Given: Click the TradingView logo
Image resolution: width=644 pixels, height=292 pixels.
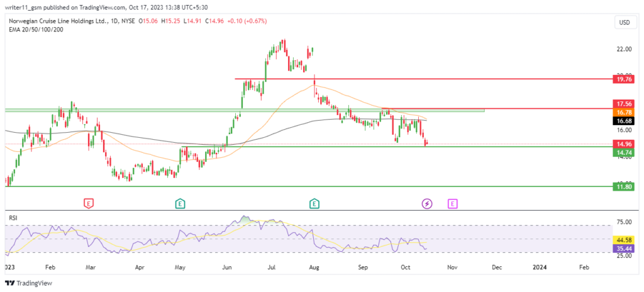Looking at the screenshot, I should pos(28,283).
